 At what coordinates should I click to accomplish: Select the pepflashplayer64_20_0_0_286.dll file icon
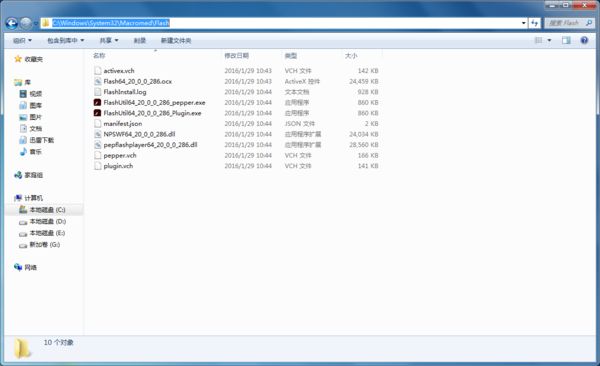[98, 145]
